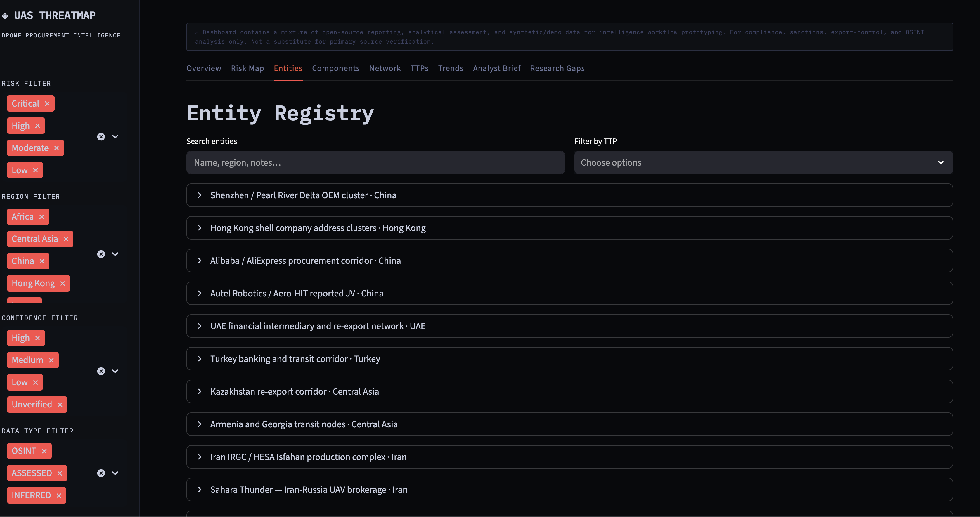980x517 pixels.
Task: Remove the OSINT data type tag
Action: (44, 451)
